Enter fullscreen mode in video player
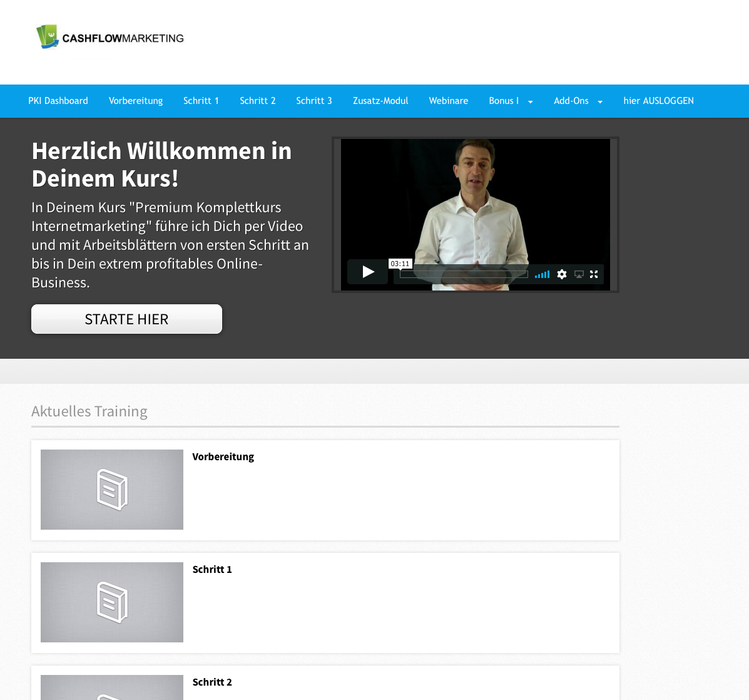Image resolution: width=749 pixels, height=700 pixels. point(594,274)
